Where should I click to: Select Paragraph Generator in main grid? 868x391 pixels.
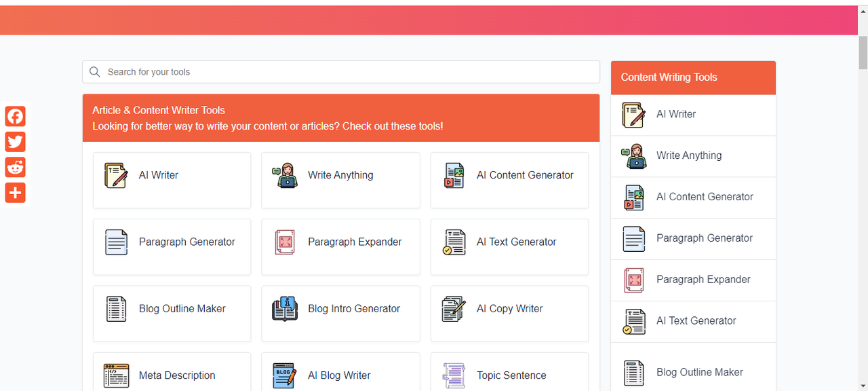coord(172,246)
